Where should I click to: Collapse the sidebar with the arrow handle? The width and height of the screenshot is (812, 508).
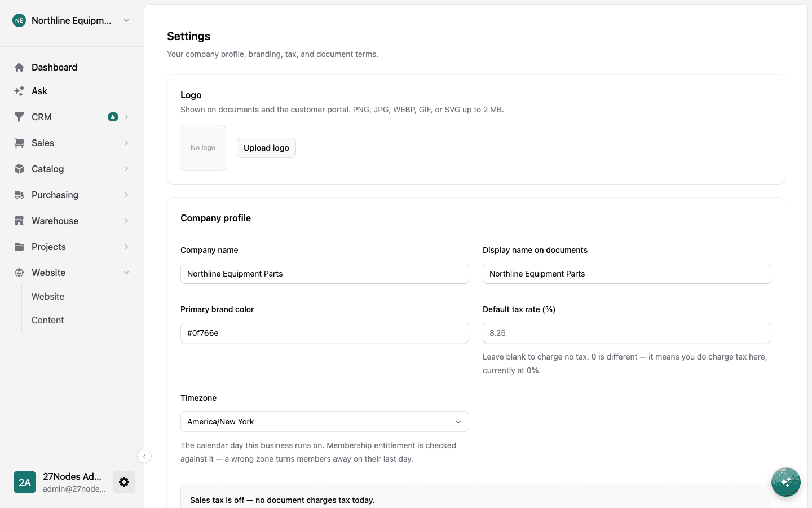pos(144,456)
